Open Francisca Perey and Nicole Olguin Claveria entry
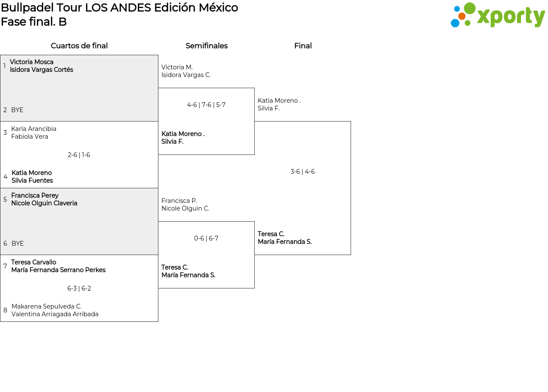The image size is (548, 392). pos(44,199)
